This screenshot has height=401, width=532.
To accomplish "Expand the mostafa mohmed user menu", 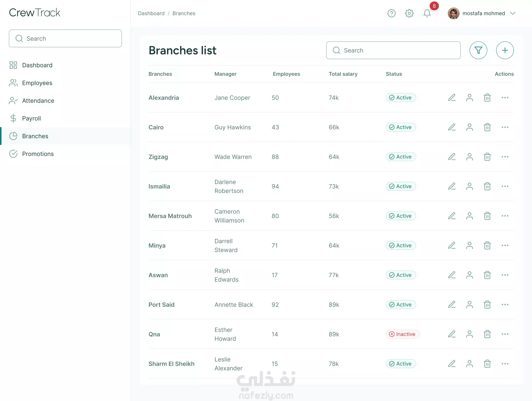I will point(513,13).
